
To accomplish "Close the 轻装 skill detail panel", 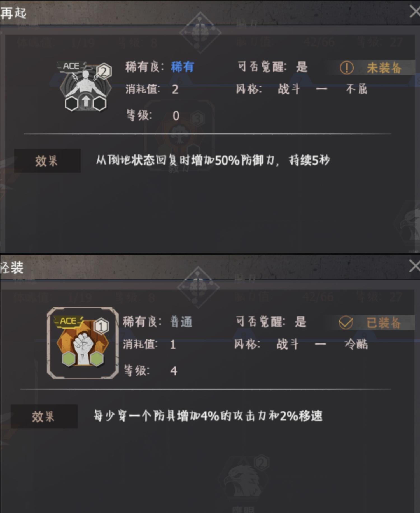I will click(x=414, y=266).
